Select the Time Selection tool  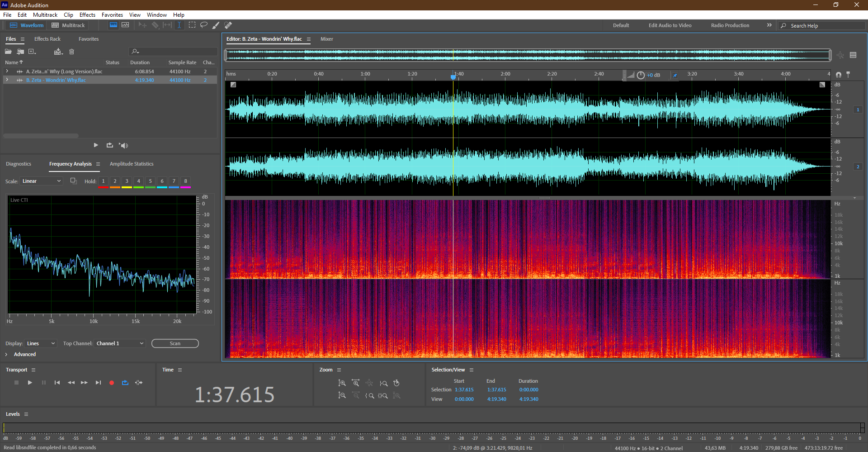pyautogui.click(x=179, y=25)
